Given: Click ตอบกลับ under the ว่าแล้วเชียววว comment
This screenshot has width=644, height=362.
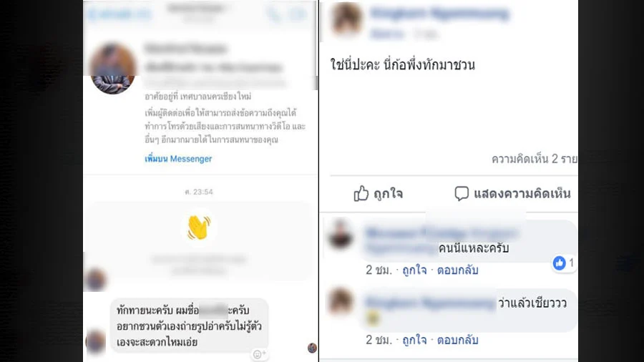Looking at the screenshot, I should click(x=457, y=340).
